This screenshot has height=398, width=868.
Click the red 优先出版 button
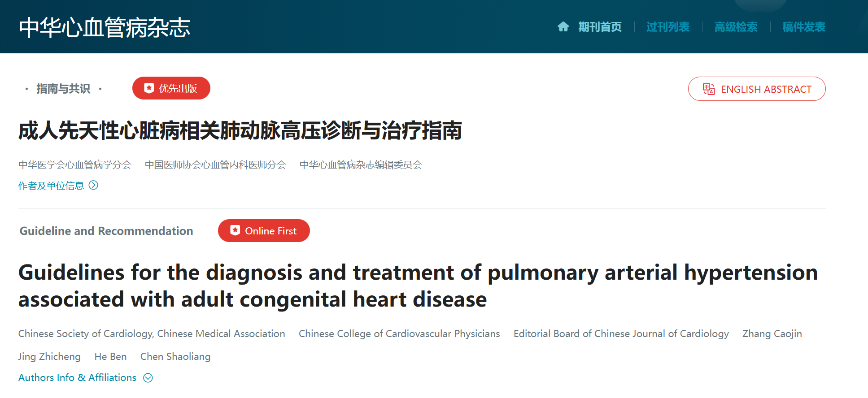pyautogui.click(x=178, y=88)
